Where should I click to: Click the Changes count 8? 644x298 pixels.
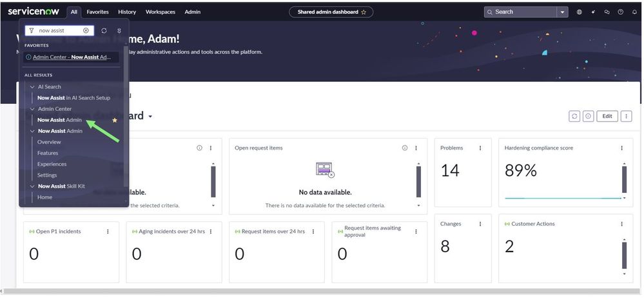click(x=445, y=246)
